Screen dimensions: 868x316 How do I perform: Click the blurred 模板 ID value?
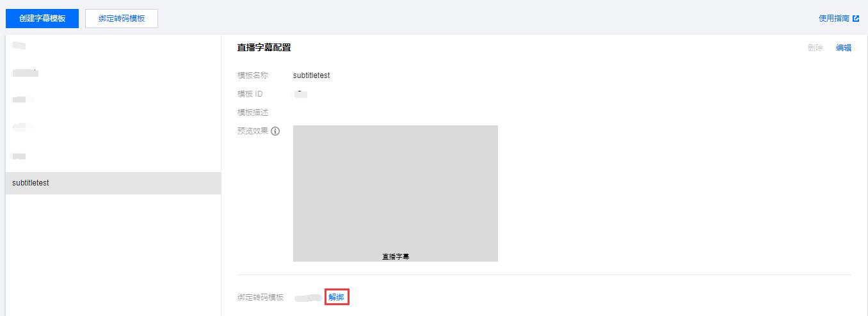(301, 94)
